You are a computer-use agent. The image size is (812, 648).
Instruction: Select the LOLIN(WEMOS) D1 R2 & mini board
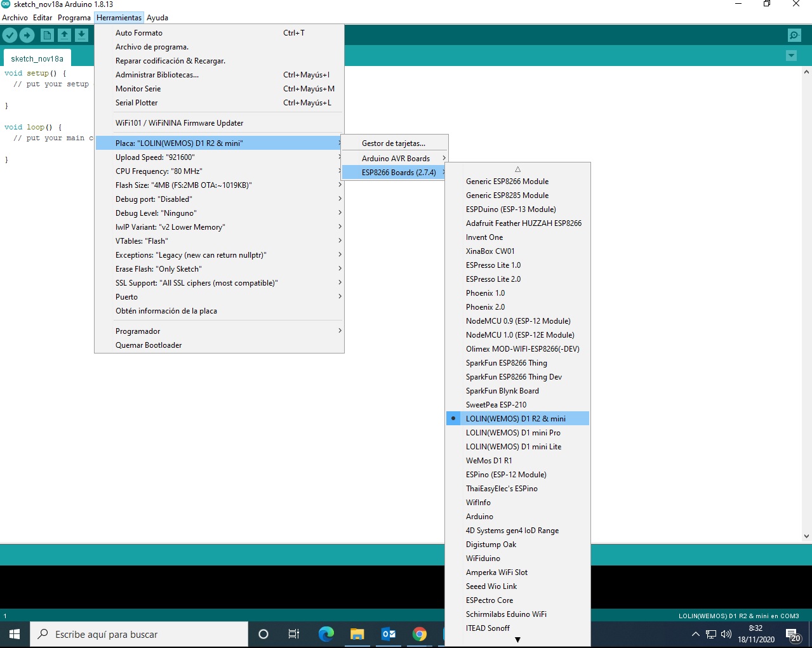click(517, 419)
